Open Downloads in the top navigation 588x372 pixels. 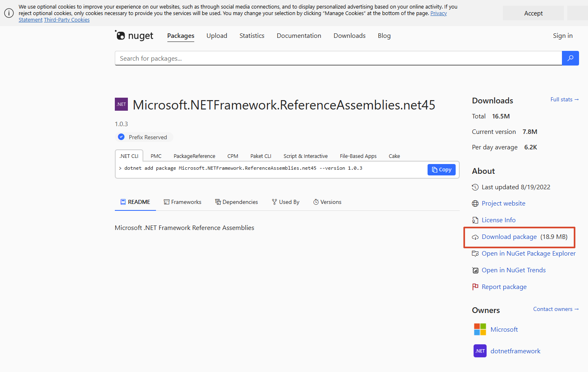(x=349, y=36)
